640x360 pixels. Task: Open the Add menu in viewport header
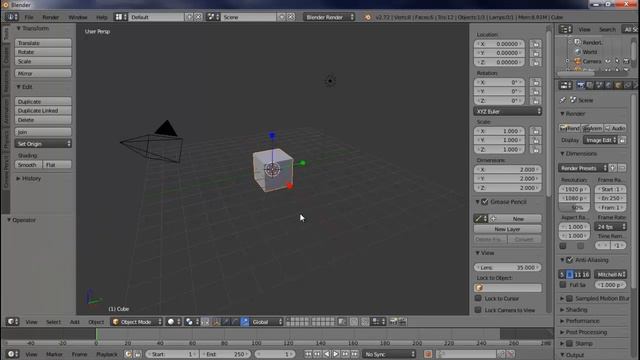pyautogui.click(x=75, y=322)
